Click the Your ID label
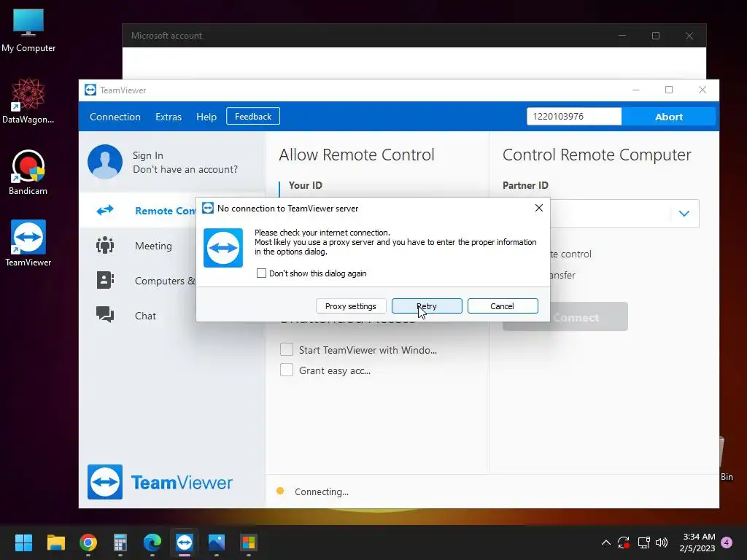Screen dimensions: 747x560 (x=306, y=185)
